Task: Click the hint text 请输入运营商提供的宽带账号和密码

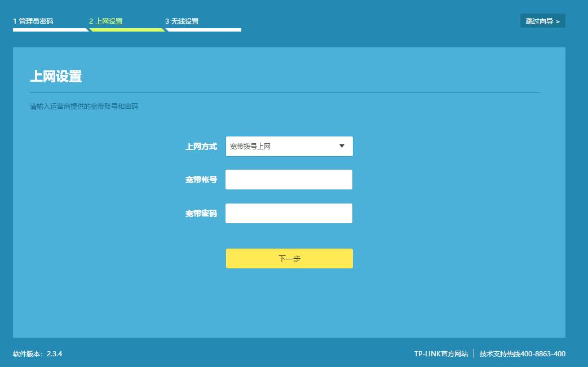Action: pyautogui.click(x=82, y=105)
